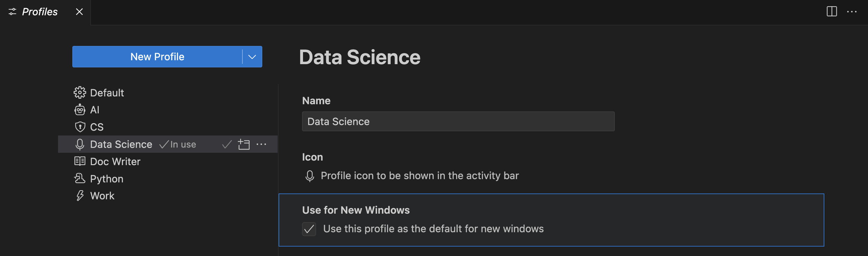
Task: Open Data Science row ellipsis menu
Action: [261, 145]
